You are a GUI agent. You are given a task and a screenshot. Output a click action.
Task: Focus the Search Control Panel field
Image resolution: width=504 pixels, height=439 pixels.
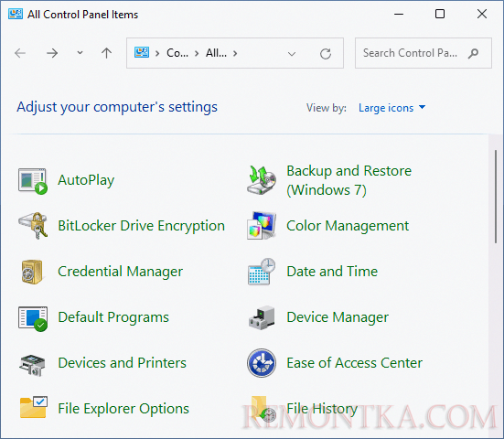423,53
